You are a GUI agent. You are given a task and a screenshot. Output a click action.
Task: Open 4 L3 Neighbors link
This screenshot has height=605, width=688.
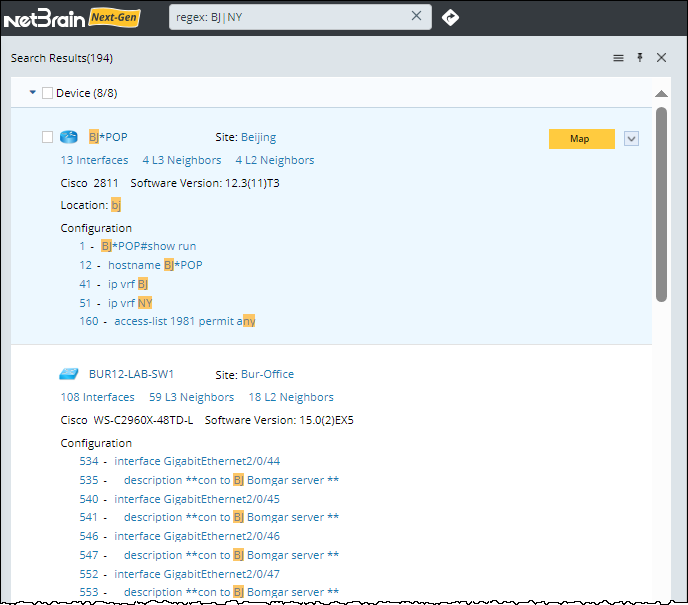tap(182, 160)
